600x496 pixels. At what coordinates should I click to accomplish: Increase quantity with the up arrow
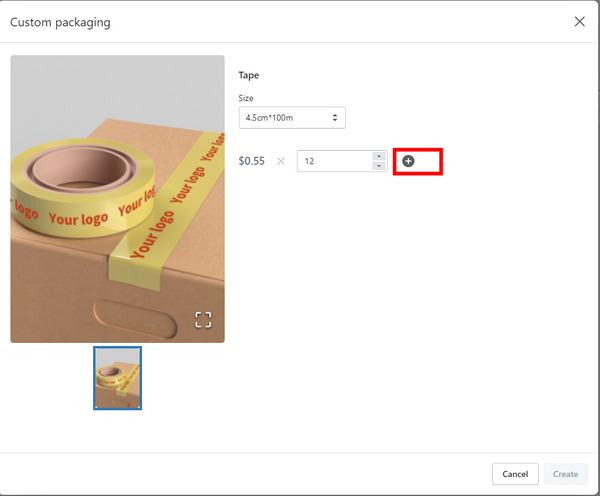378,156
